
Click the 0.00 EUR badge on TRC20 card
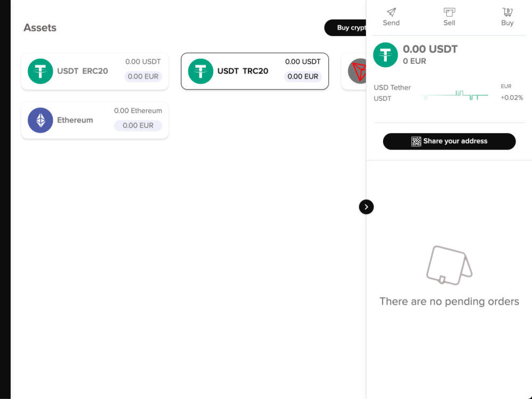303,76
